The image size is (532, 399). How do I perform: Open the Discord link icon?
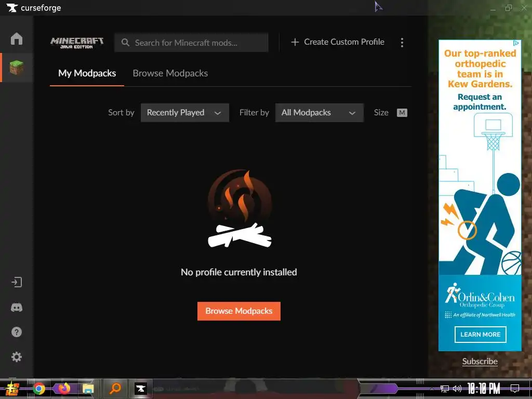(x=16, y=308)
